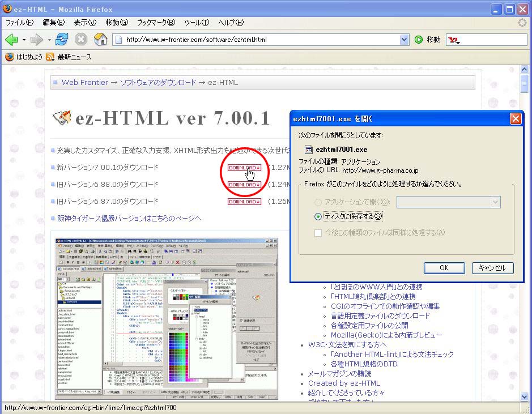Viewport: 532px width, 414px height.
Task: Click the vertical scrollbar thumb
Action: pos(524,83)
